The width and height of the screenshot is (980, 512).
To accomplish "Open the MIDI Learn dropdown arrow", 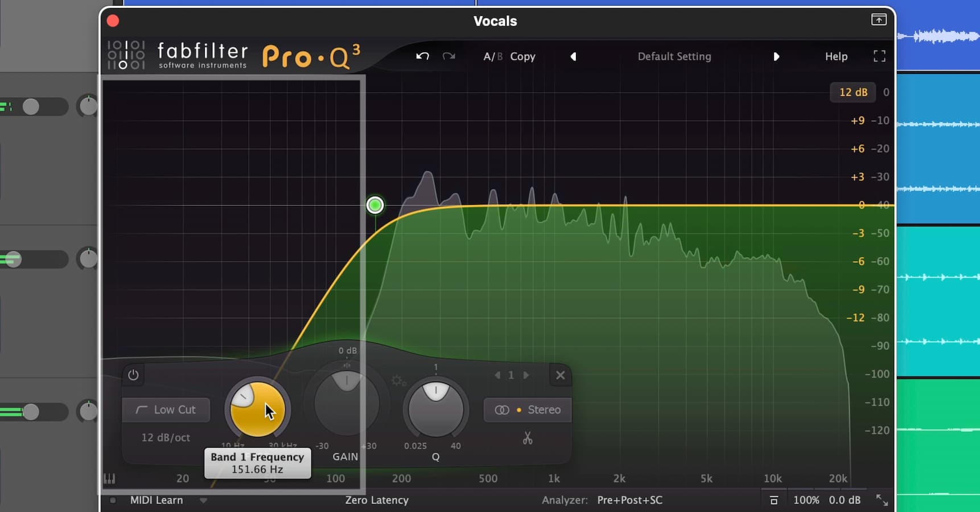I will 203,501.
